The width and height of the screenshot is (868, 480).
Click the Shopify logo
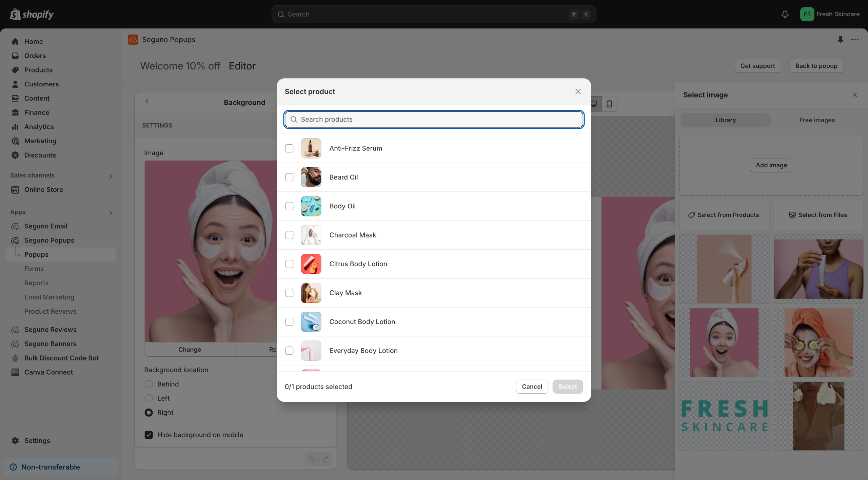[x=32, y=14]
